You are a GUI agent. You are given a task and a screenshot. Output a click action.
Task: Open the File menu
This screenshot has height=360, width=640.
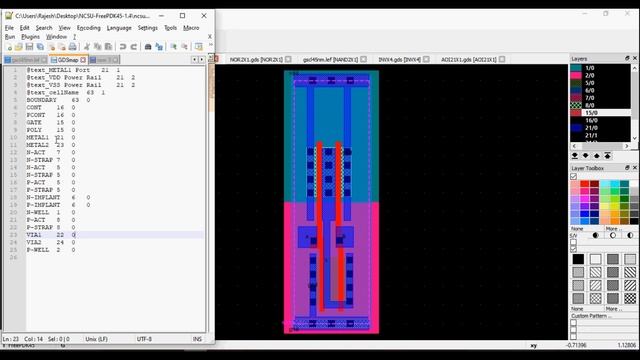click(x=9, y=28)
